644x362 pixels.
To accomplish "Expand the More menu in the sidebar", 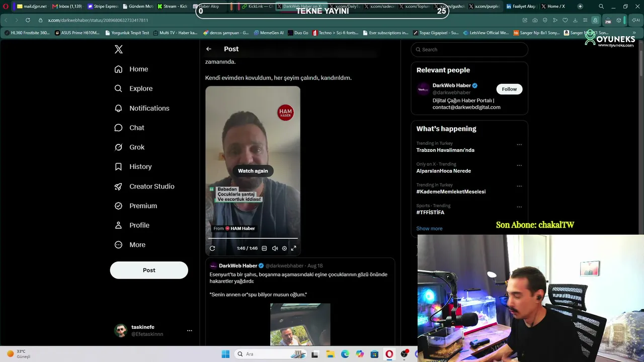I will (x=130, y=245).
